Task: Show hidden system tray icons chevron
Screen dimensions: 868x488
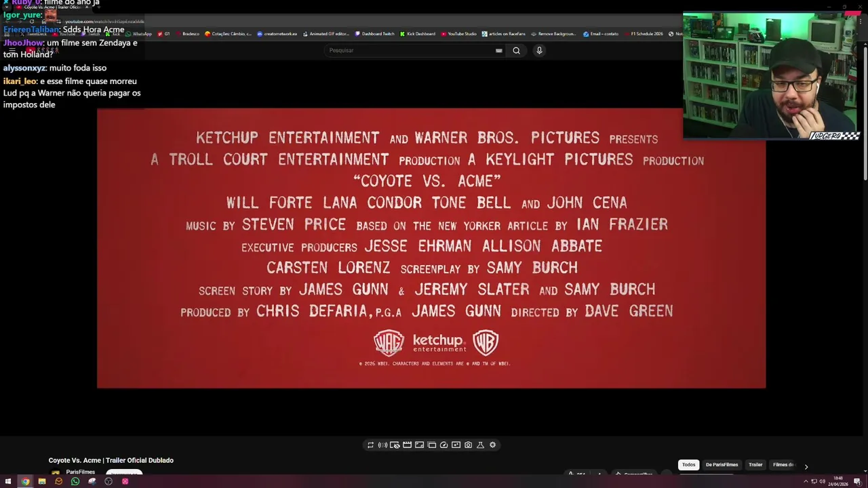Action: coord(806,481)
